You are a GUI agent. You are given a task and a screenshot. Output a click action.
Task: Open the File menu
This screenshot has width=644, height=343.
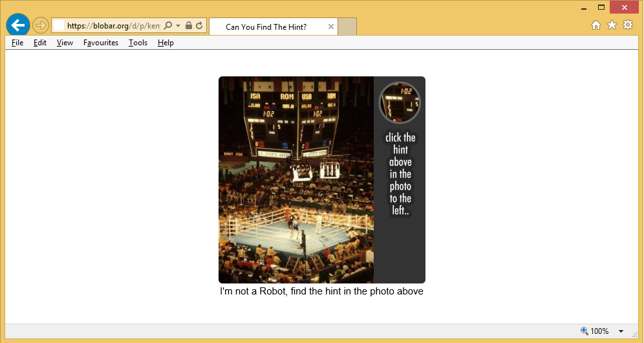[17, 43]
